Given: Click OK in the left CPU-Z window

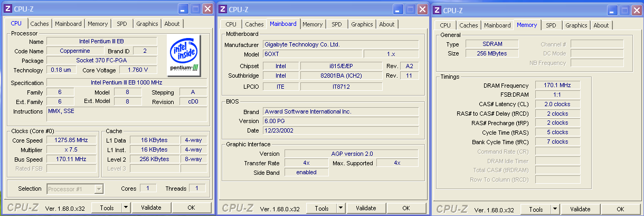Looking at the screenshot, I should tap(191, 208).
